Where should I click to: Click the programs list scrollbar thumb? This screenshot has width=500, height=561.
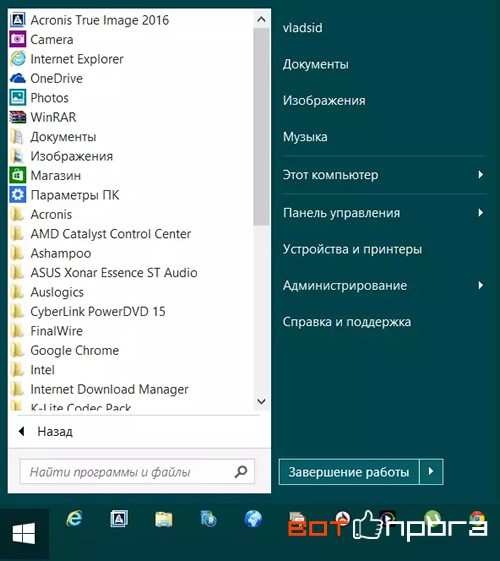261,127
